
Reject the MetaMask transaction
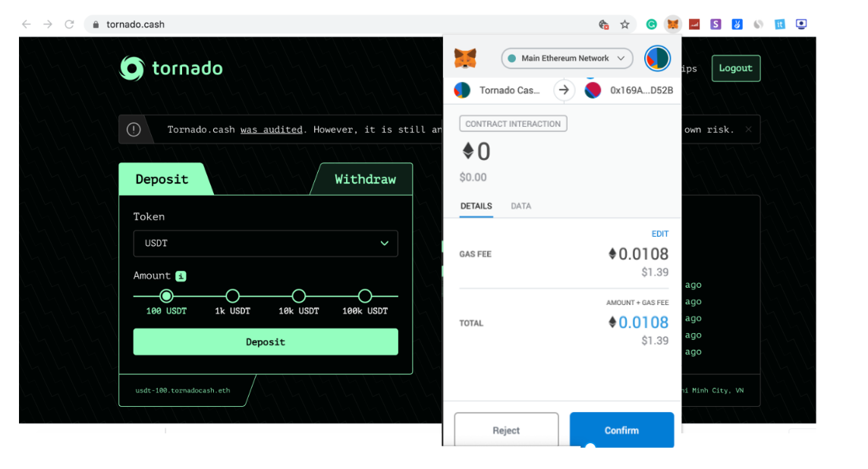pos(506,430)
